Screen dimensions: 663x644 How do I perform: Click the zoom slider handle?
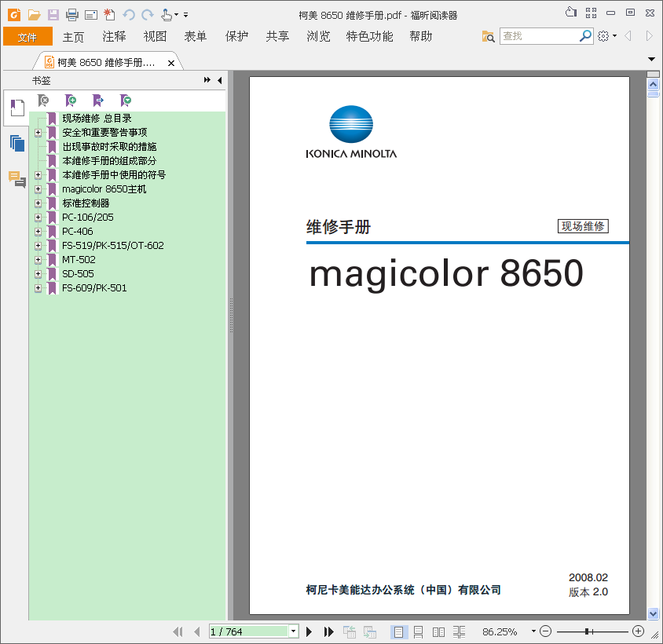pyautogui.click(x=588, y=631)
